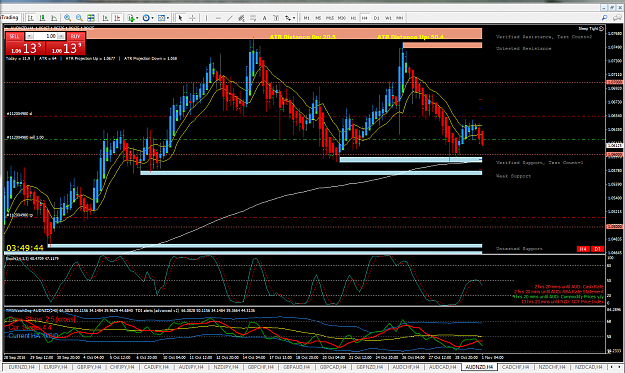Click the yellow 03:49:44 countdown timer

(x=25, y=248)
